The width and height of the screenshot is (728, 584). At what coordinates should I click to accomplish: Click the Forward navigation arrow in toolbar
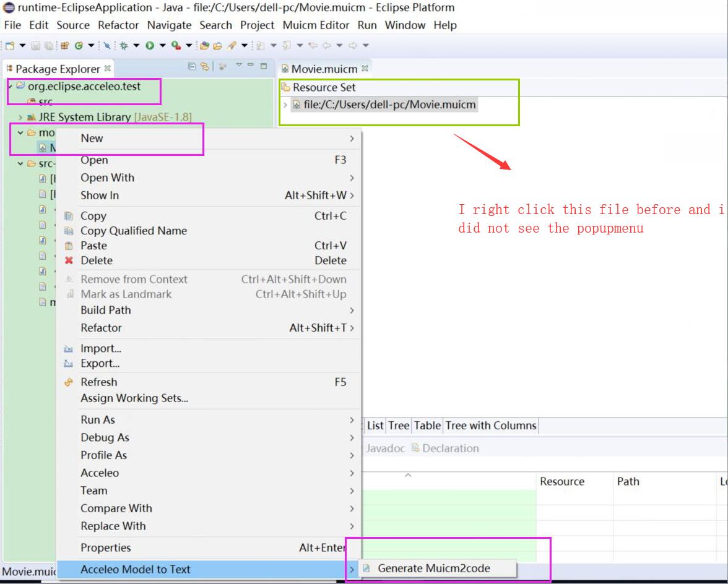353,45
